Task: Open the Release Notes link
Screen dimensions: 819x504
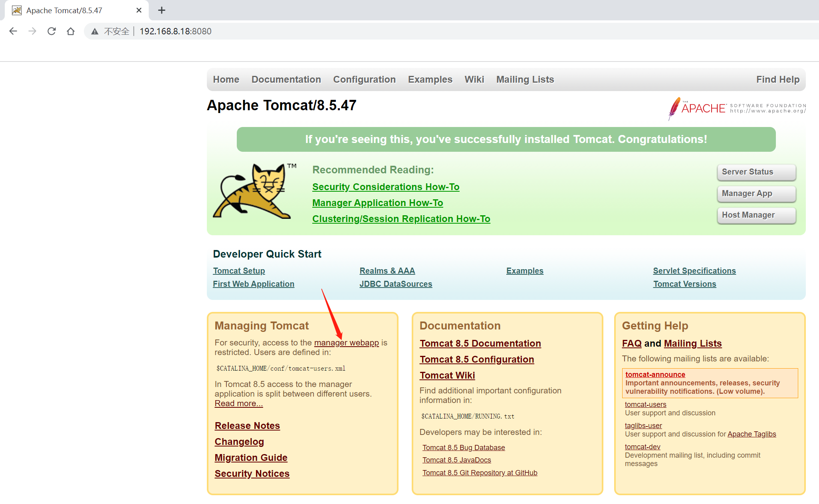Action: click(247, 426)
